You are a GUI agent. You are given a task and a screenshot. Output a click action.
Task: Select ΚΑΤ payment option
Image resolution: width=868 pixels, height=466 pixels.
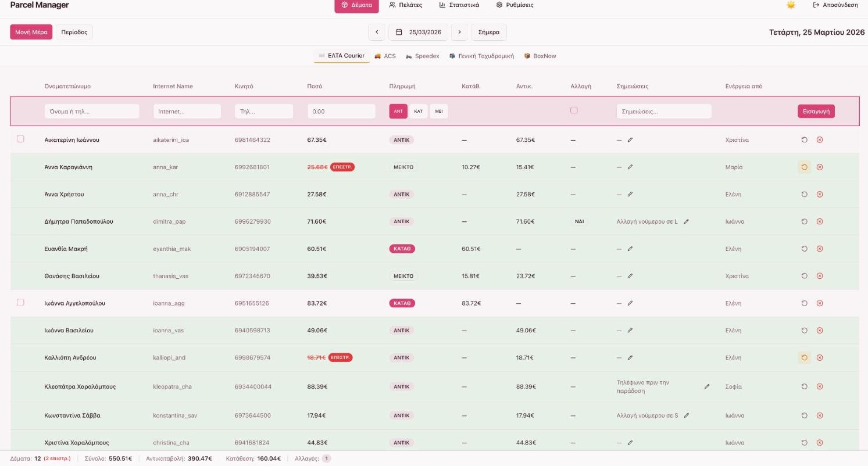(x=419, y=111)
